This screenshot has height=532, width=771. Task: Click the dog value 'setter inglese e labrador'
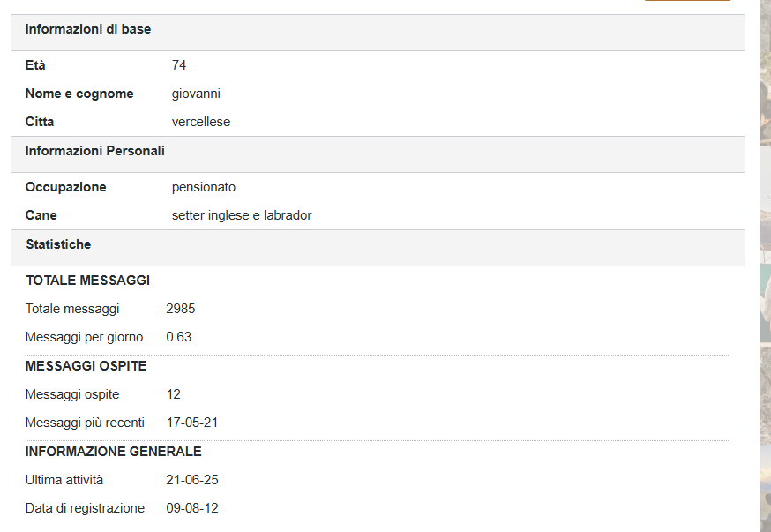tap(242, 215)
